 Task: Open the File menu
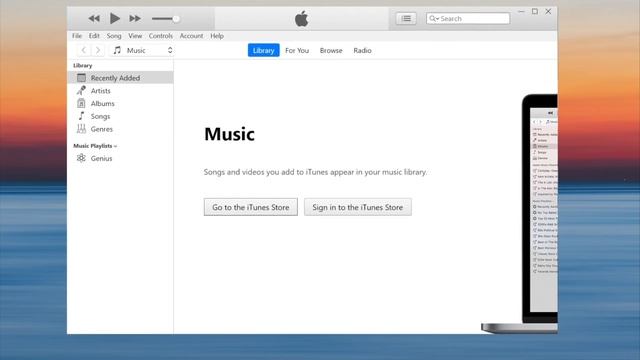pos(77,36)
